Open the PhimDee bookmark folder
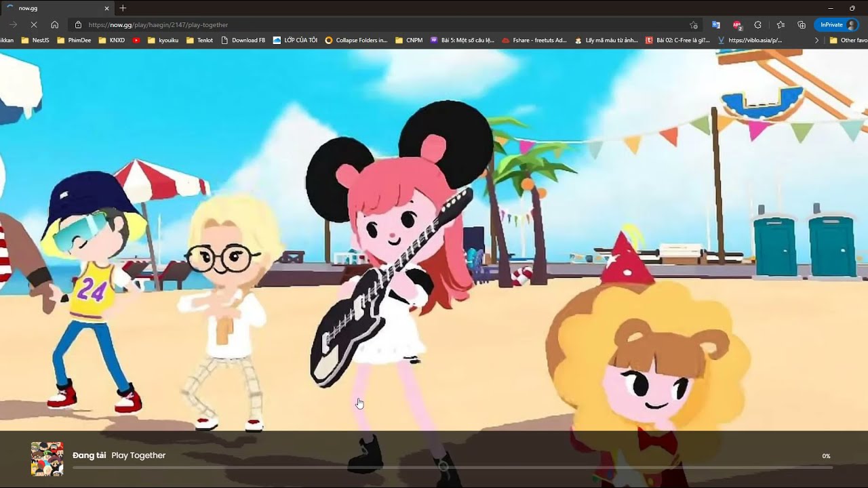Screen dimensions: 868x488 pos(74,40)
